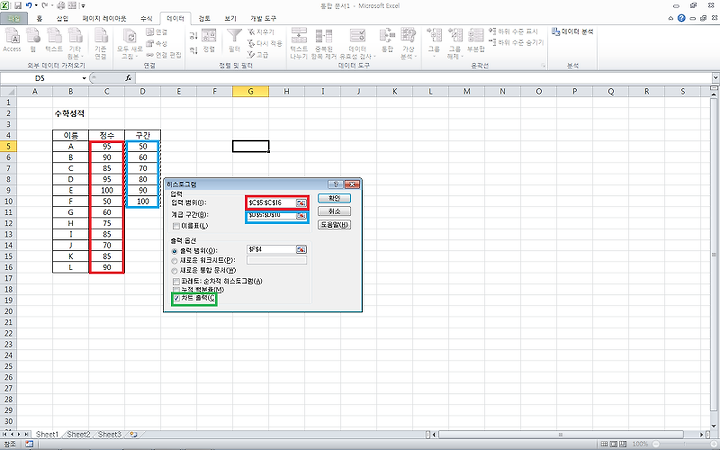
Task: Click the Save icon in quick access toolbar
Action: 18,6
